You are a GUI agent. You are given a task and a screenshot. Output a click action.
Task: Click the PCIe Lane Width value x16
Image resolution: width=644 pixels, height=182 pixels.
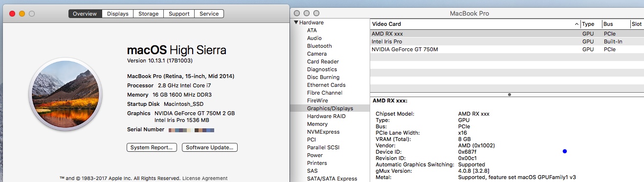click(x=462, y=133)
